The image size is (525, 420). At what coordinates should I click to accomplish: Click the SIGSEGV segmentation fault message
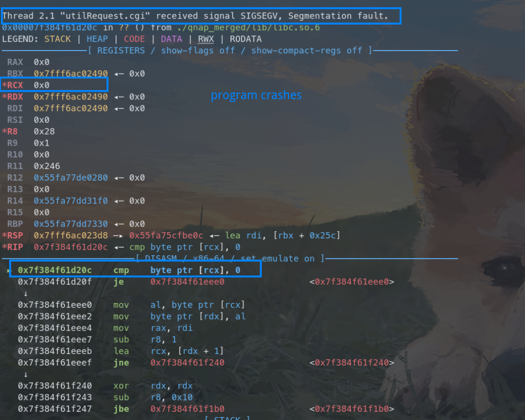pyautogui.click(x=195, y=16)
